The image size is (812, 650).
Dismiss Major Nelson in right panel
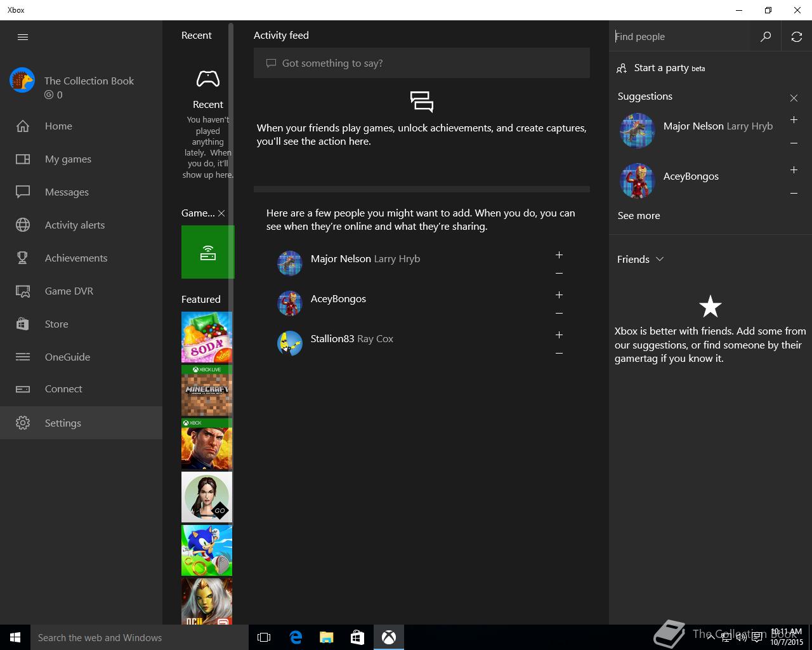(794, 143)
